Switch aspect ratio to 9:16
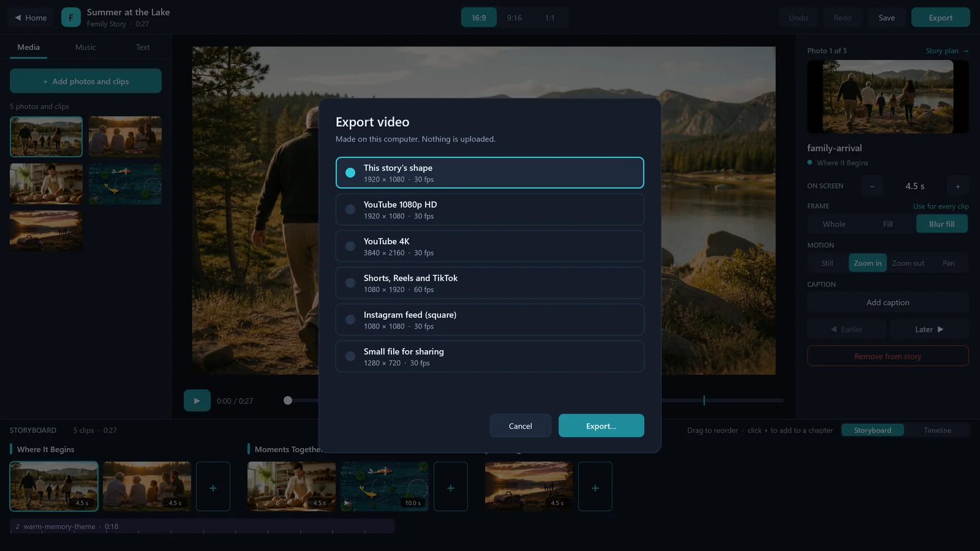 pos(514,18)
